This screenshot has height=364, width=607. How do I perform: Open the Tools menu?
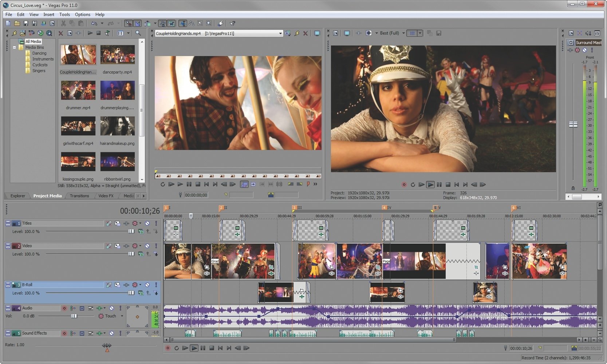point(64,14)
